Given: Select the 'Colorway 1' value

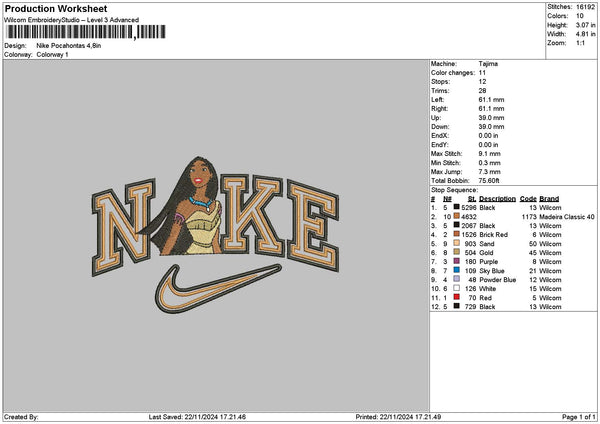Looking at the screenshot, I should click(52, 55).
